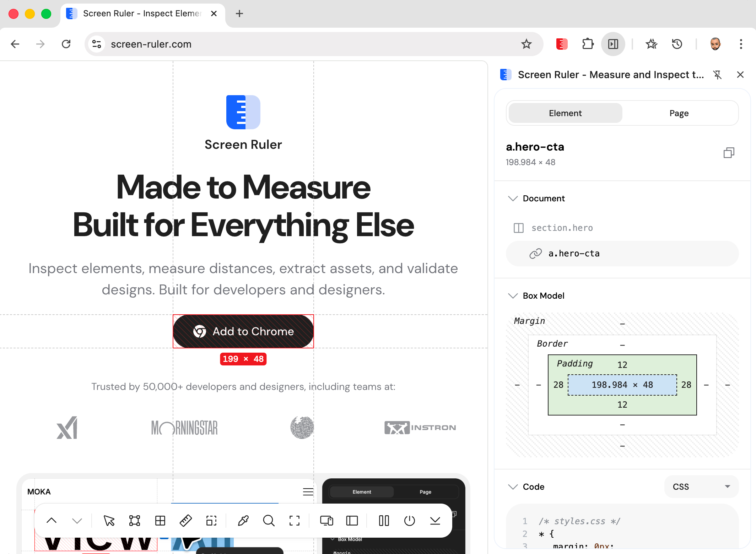Turn off Screen Ruler with power icon

410,521
